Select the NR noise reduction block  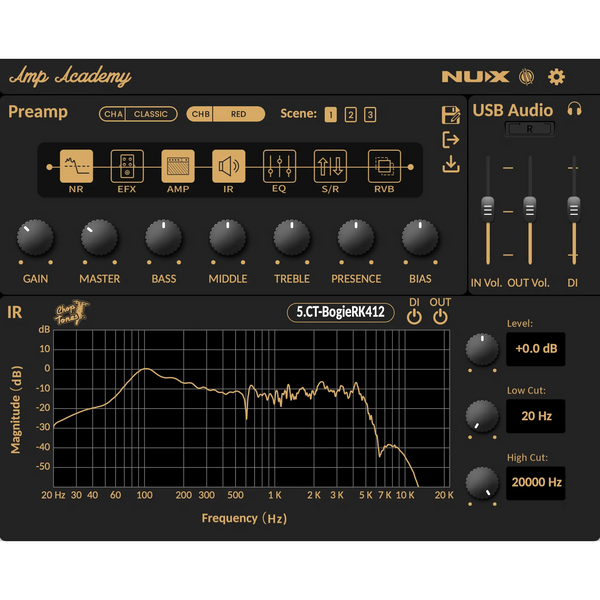(76, 166)
